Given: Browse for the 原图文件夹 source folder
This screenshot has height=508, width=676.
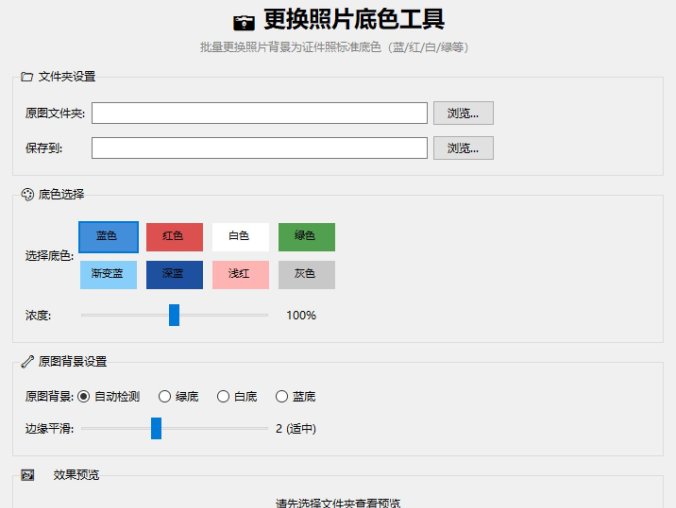Looking at the screenshot, I should tap(463, 113).
